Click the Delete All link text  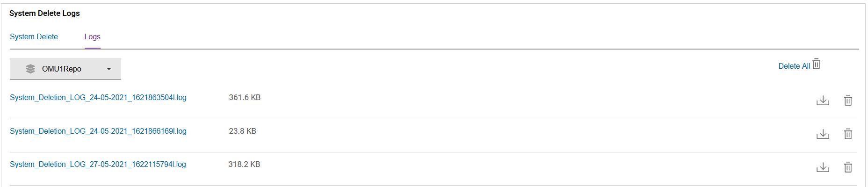[x=794, y=66]
